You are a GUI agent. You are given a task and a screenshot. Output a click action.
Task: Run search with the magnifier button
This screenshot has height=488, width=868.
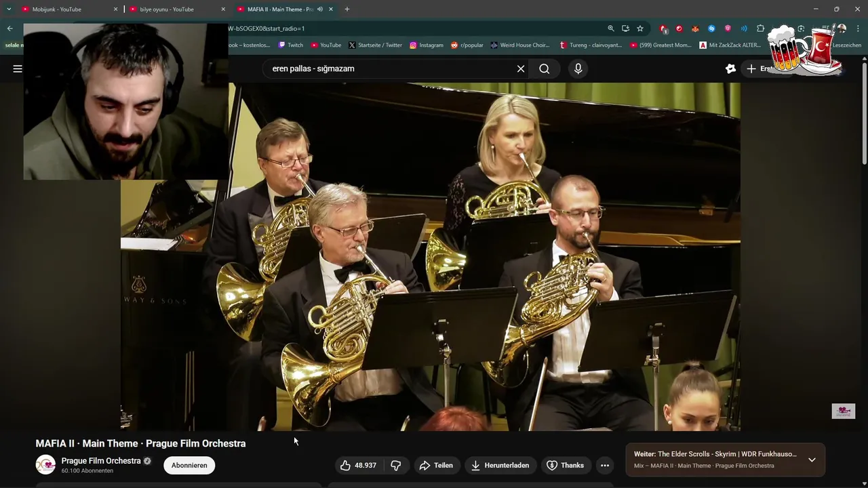[x=544, y=68]
